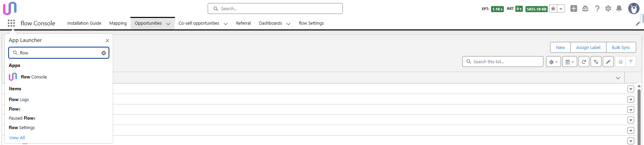Screen dimensions: 644x145
Task: Show notifications bell
Action: pyautogui.click(x=619, y=8)
